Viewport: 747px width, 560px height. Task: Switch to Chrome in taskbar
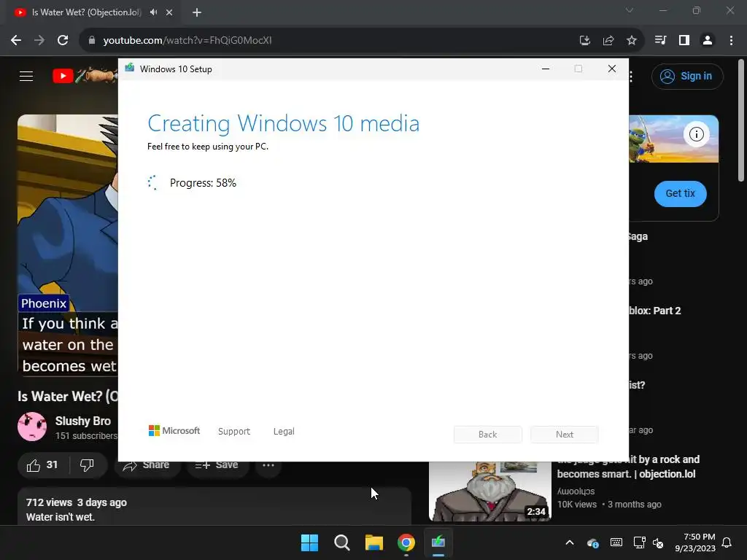[x=406, y=542]
